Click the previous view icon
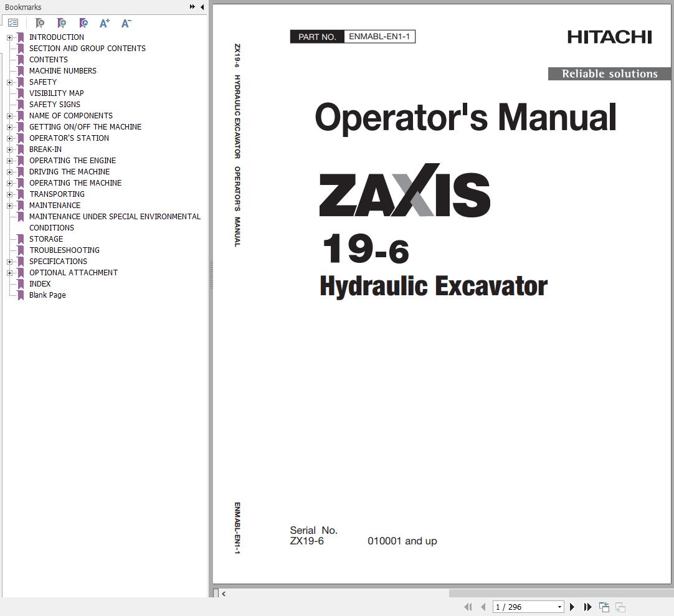This screenshot has width=674, height=616. [604, 607]
